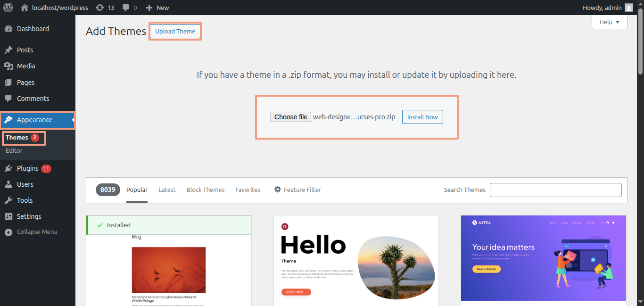The width and height of the screenshot is (644, 306).
Task: Click the Choose file button
Action: point(291,117)
